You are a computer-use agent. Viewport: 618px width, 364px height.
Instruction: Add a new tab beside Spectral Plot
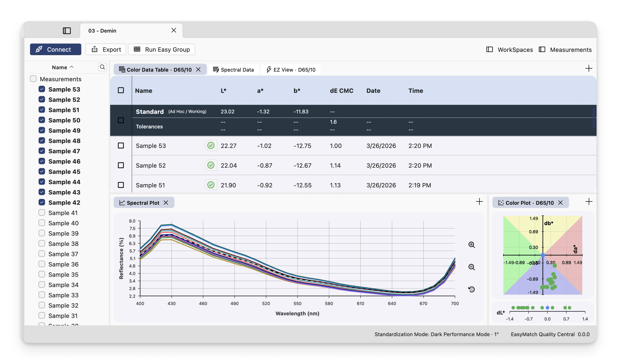point(479,202)
